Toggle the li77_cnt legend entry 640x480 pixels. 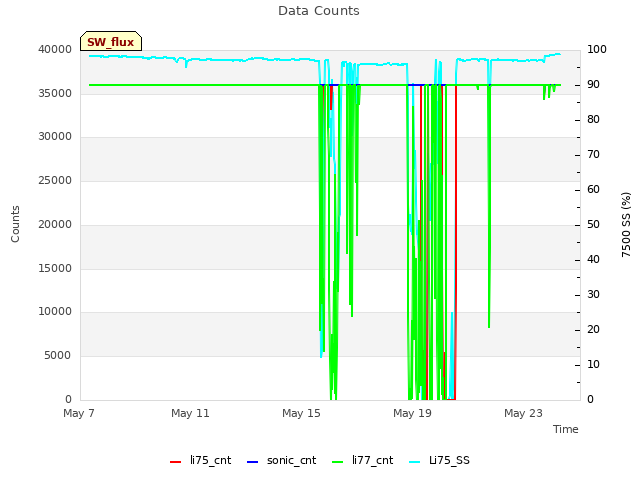tap(362, 460)
